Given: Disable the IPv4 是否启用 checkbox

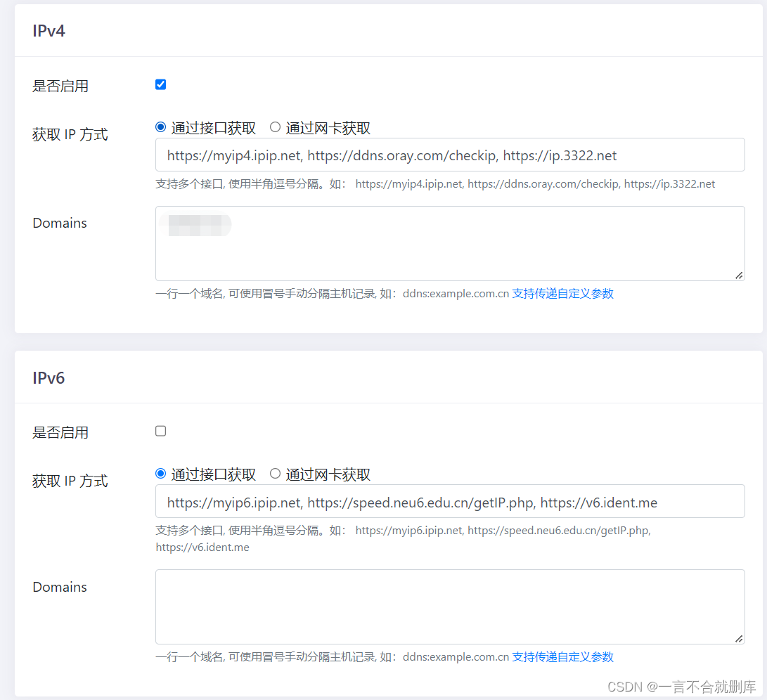Looking at the screenshot, I should pyautogui.click(x=160, y=84).
